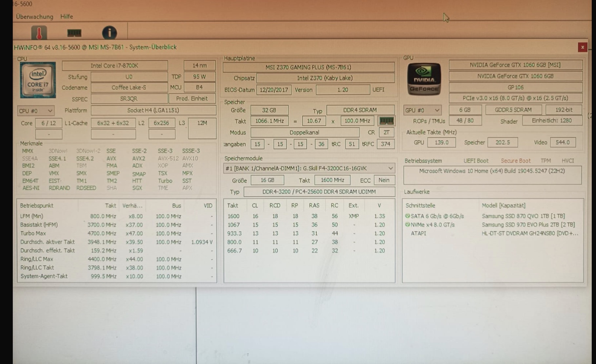Select the MSI Z370 GAMING PLUS mainboard field
Screen dimensions: 596x364
tap(308, 67)
